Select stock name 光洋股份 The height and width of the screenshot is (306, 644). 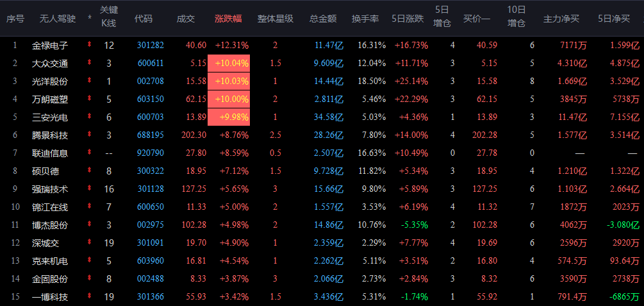click(50, 81)
